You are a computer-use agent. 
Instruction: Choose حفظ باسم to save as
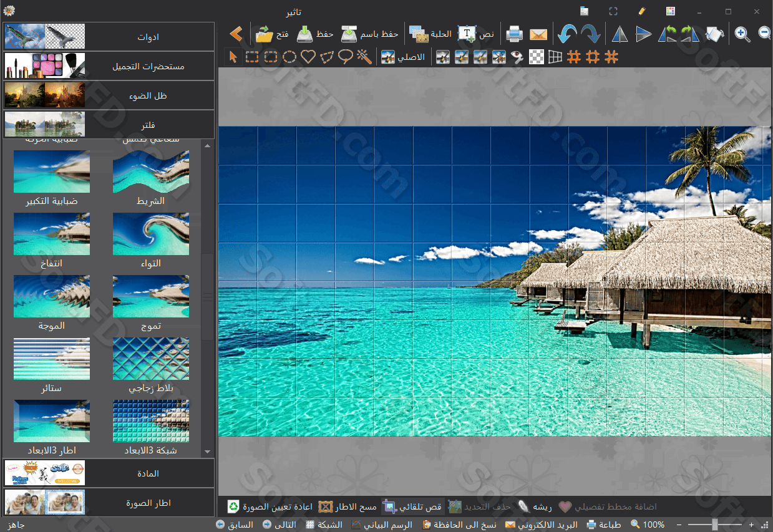click(369, 34)
